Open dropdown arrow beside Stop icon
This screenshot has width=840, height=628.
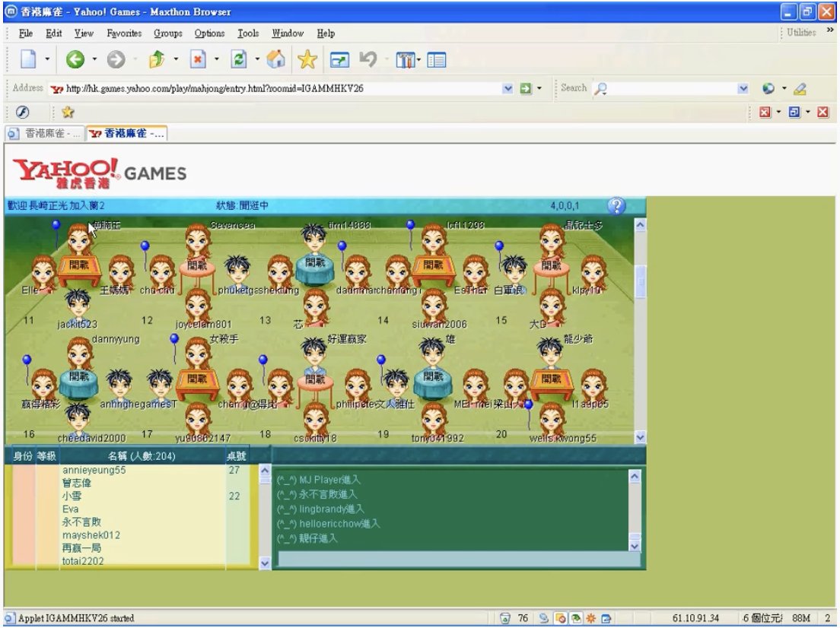click(216, 59)
